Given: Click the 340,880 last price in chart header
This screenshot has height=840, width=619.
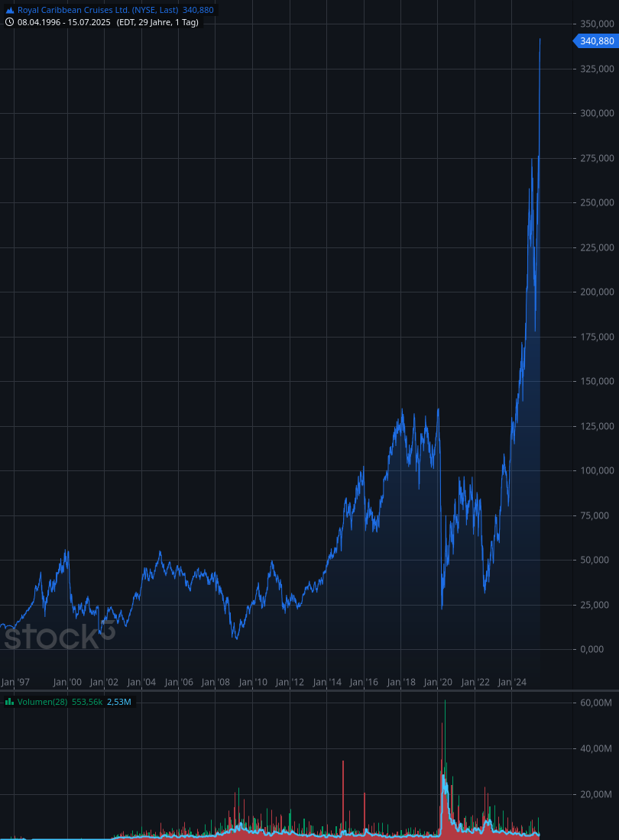Looking at the screenshot, I should [x=198, y=10].
